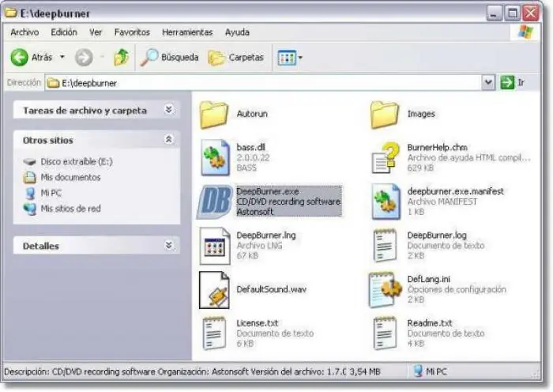Click the deepburner.exe.manifest file name
Image resolution: width=553 pixels, height=392 pixels.
(x=456, y=191)
